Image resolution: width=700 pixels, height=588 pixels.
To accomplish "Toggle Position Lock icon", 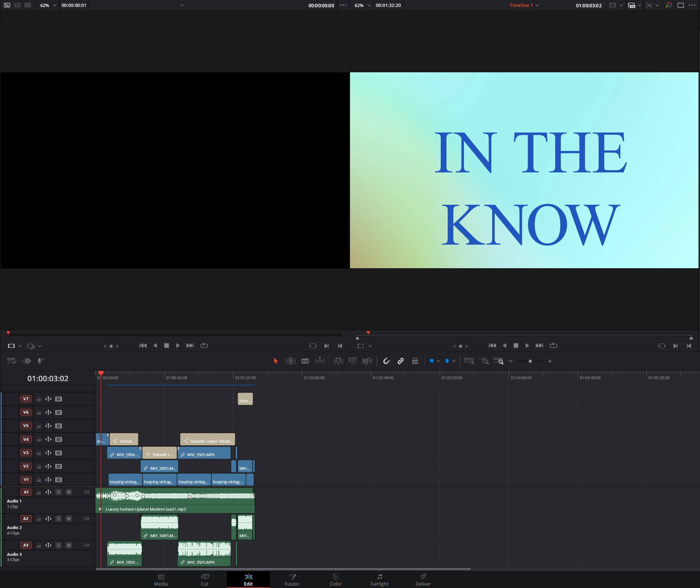I will pos(415,361).
